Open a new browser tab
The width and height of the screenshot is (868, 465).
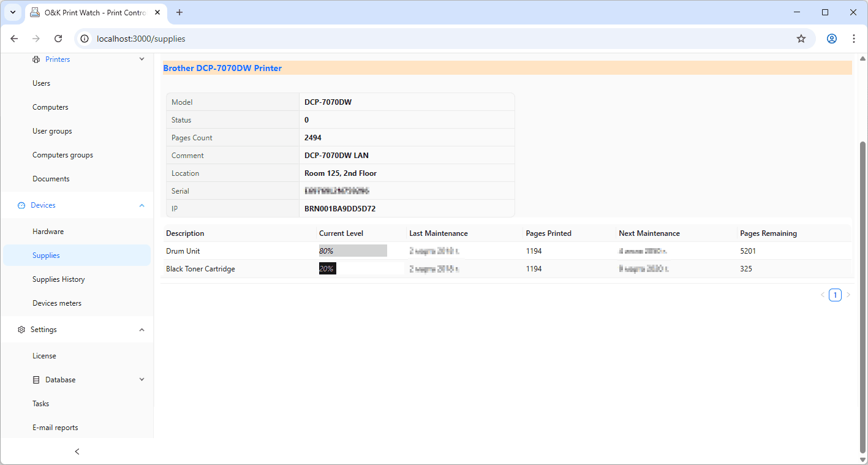(x=179, y=12)
